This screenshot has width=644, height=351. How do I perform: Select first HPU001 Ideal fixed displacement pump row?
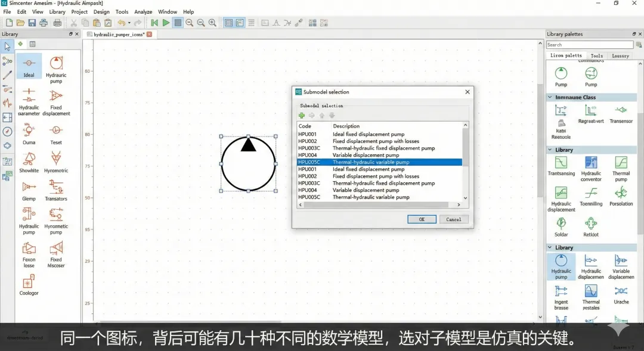[379, 134]
